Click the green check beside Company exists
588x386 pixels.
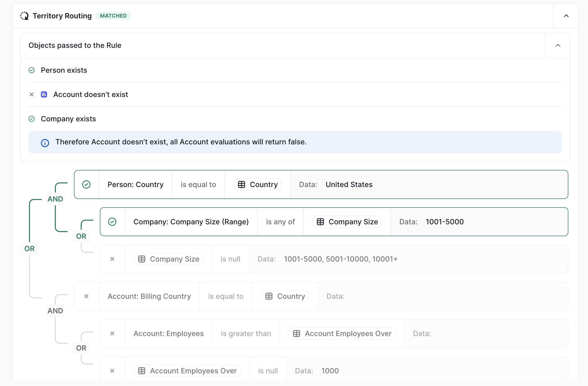point(32,119)
